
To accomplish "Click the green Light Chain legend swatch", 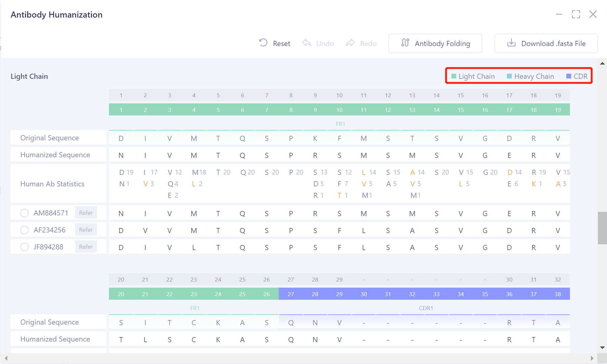I will point(454,76).
